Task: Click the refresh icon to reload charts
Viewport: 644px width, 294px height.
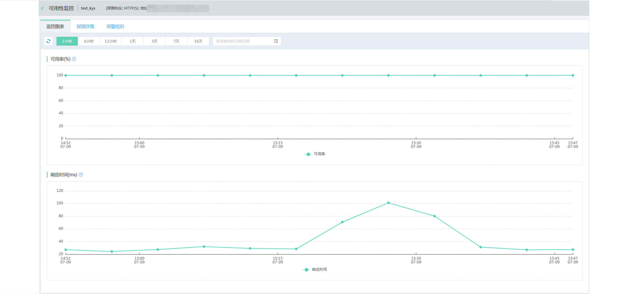Action: click(x=48, y=41)
